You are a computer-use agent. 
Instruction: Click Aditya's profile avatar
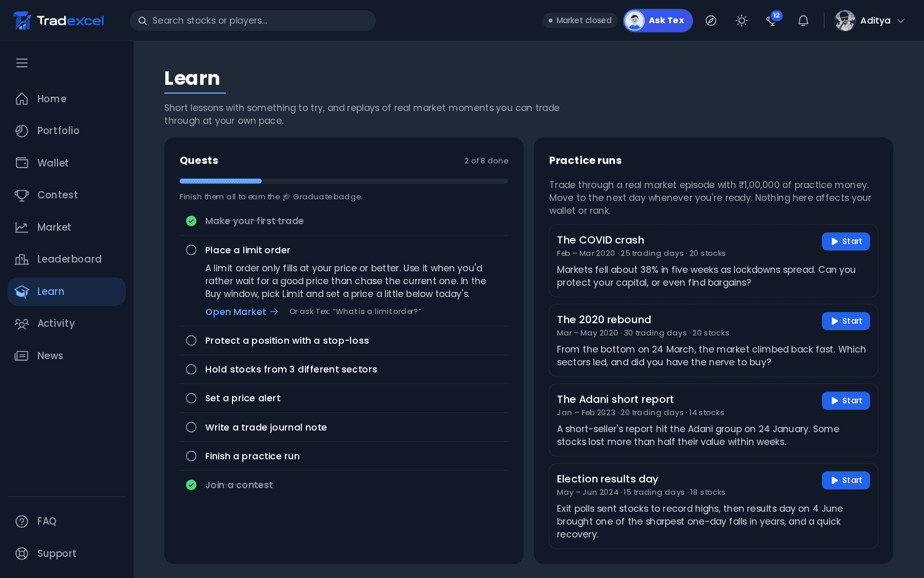845,21
